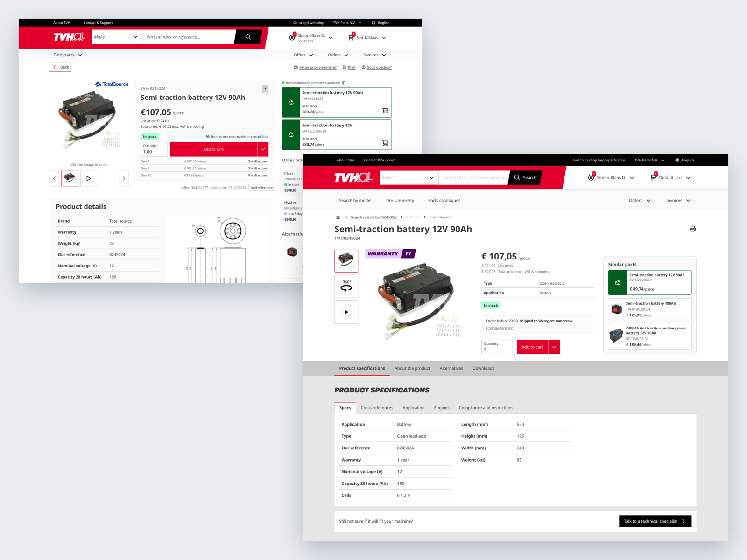Image resolution: width=747 pixels, height=560 pixels.
Task: Click the bookmark plus icon beside TVH/8245024
Action: click(x=265, y=89)
